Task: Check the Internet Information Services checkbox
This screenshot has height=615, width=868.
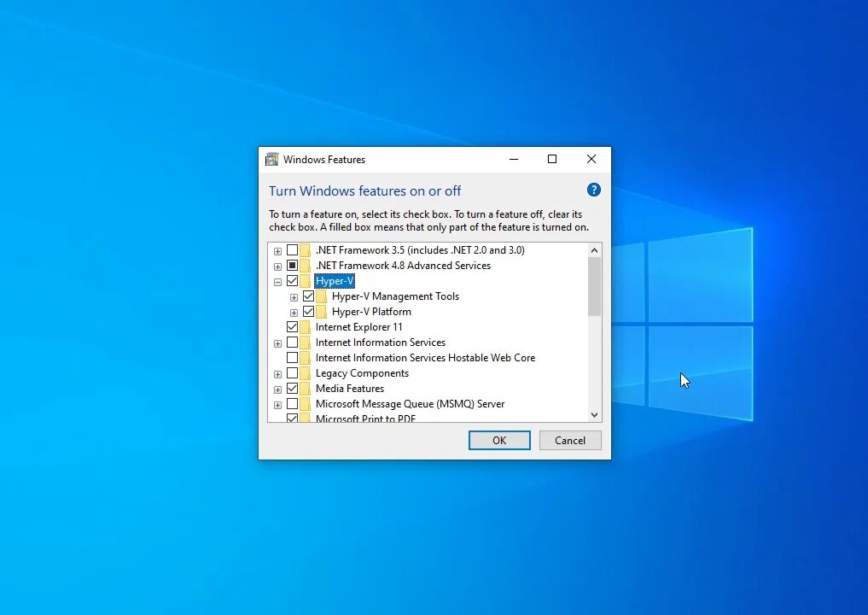Action: click(x=292, y=343)
